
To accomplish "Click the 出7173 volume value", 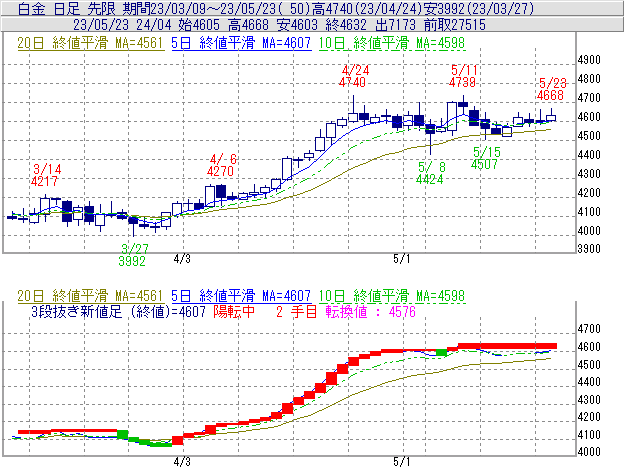I will (x=395, y=25).
